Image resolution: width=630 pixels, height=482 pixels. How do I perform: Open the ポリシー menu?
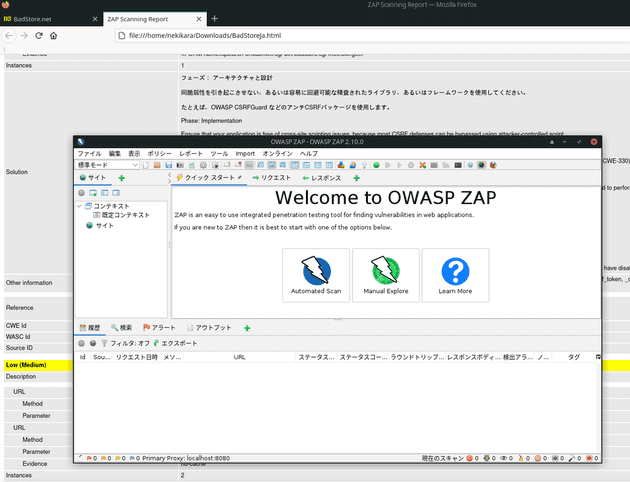pos(159,154)
